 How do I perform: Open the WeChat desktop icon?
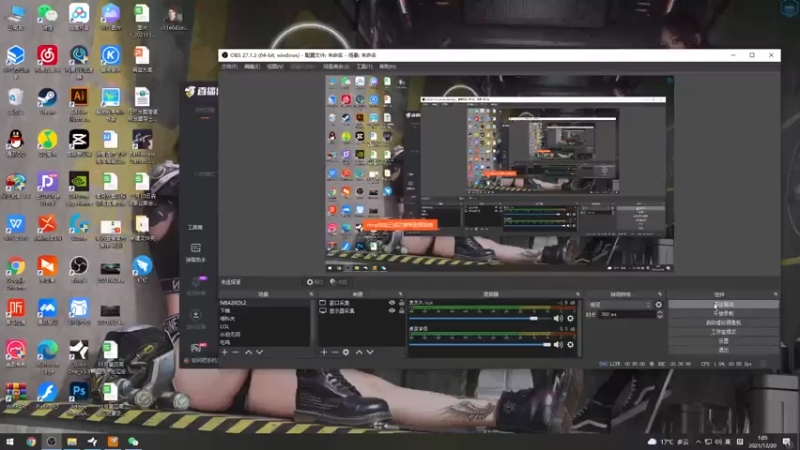tap(47, 17)
